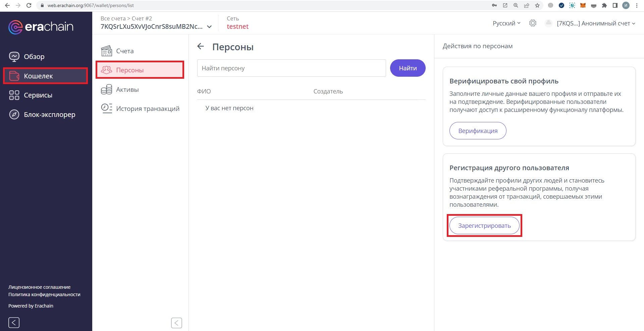Viewport: 644px width, 331px height.
Task: Click the anonymous account avatar icon
Action: [x=548, y=23]
